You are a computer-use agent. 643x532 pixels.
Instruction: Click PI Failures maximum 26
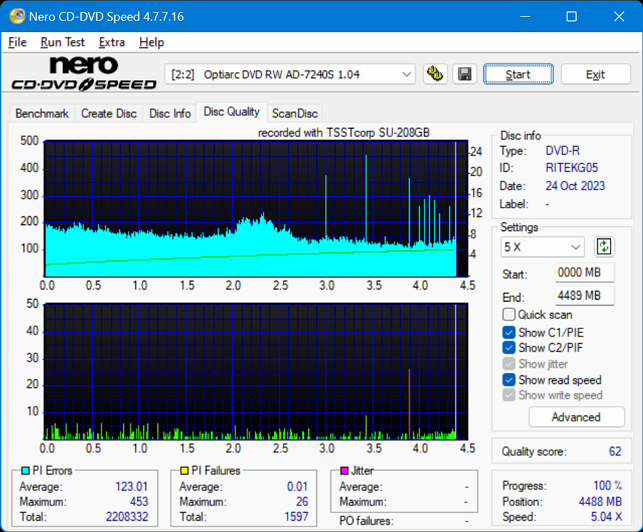point(302,502)
